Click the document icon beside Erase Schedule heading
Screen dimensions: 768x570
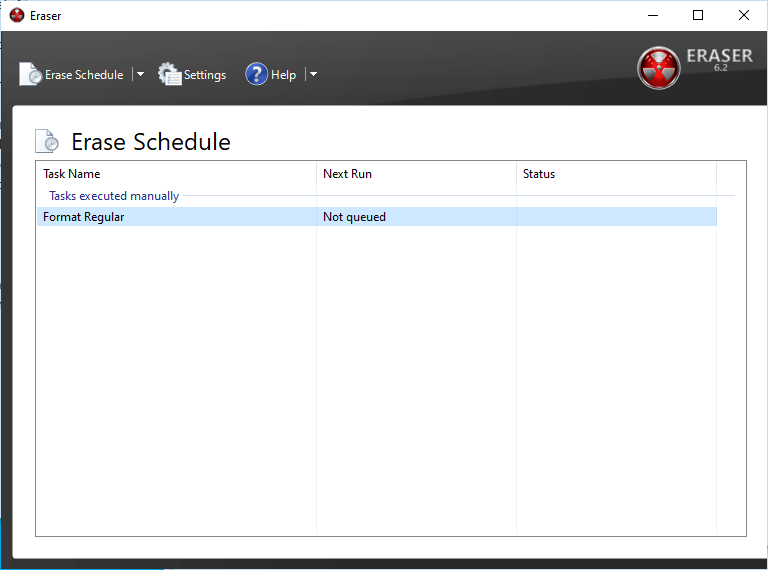47,142
